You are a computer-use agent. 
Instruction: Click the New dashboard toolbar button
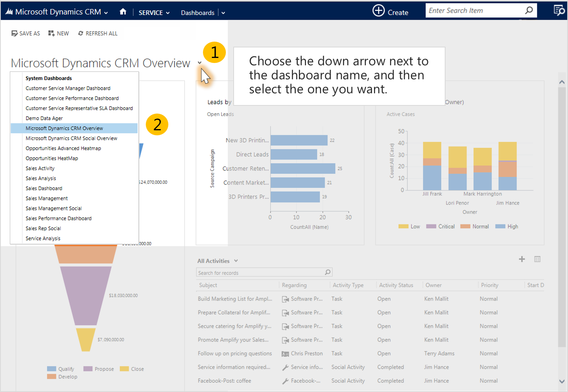click(58, 33)
